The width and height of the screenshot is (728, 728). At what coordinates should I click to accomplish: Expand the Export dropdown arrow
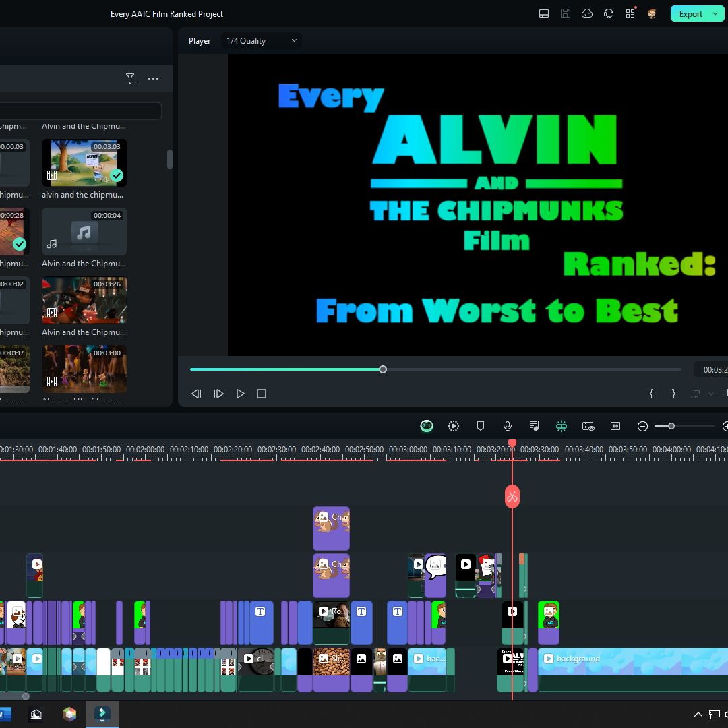click(715, 13)
